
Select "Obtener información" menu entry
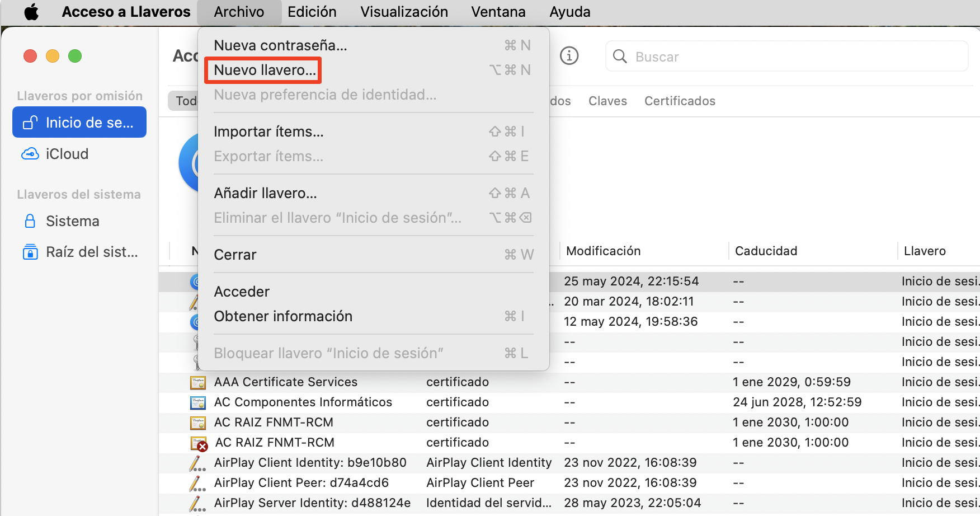click(283, 316)
